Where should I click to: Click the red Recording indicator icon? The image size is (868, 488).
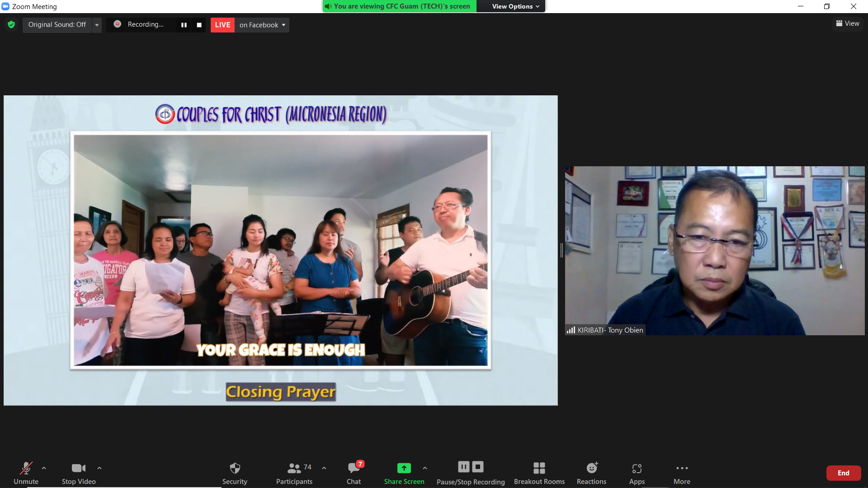tap(117, 24)
